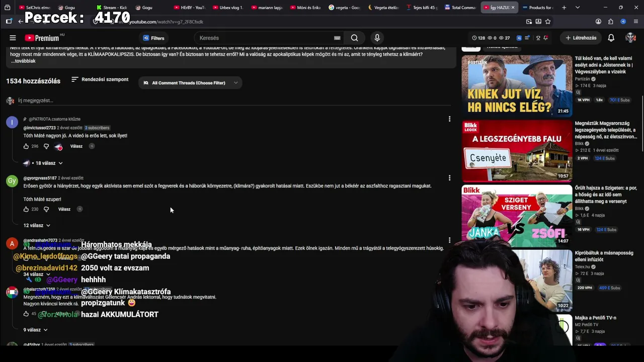
Task: Open the Rendezési szempont sort menu
Action: (x=100, y=79)
